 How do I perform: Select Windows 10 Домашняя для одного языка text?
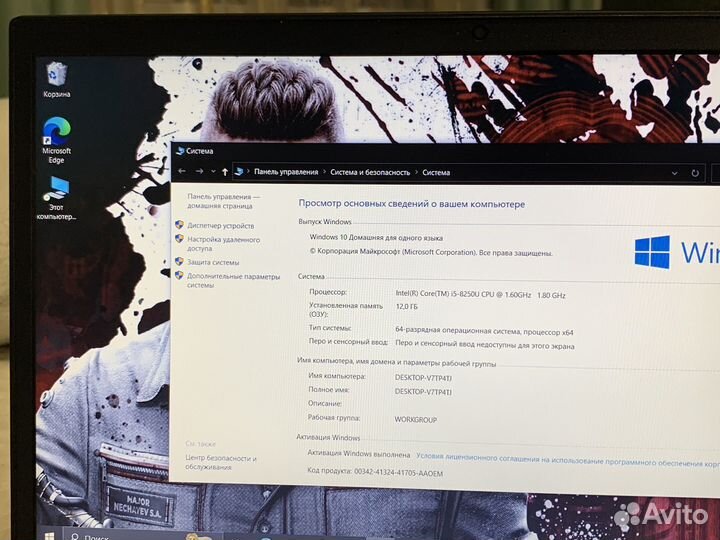coord(376,238)
